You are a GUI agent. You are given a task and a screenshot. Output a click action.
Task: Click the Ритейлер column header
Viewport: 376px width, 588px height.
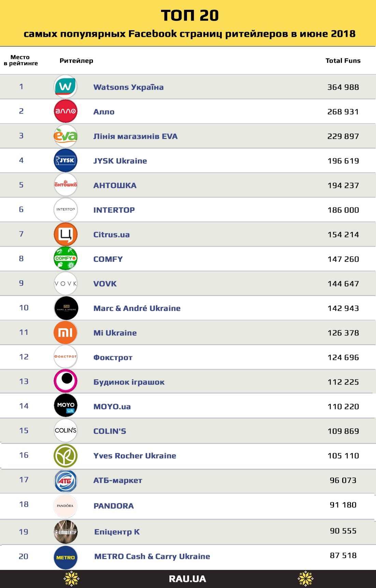coord(76,61)
